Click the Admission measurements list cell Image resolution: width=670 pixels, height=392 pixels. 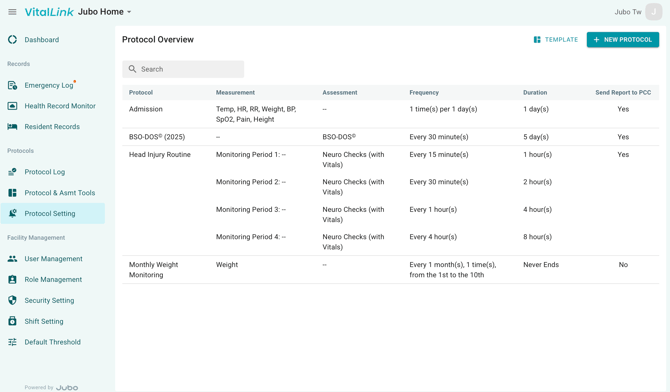[x=256, y=114]
